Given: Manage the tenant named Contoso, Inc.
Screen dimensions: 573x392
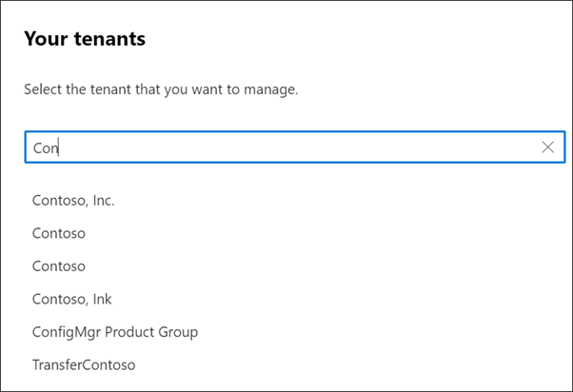Looking at the screenshot, I should (x=73, y=201).
